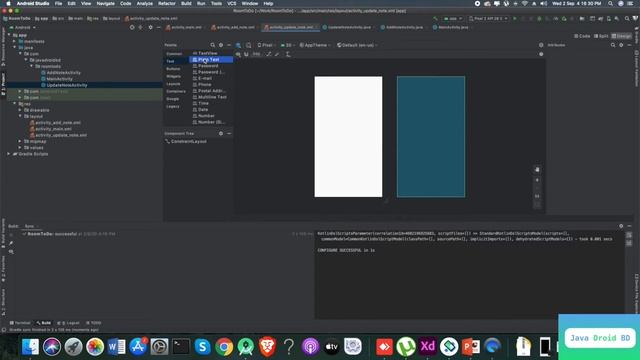640x360 pixels.
Task: Open Adobe XD from the dock
Action: pos(427,347)
